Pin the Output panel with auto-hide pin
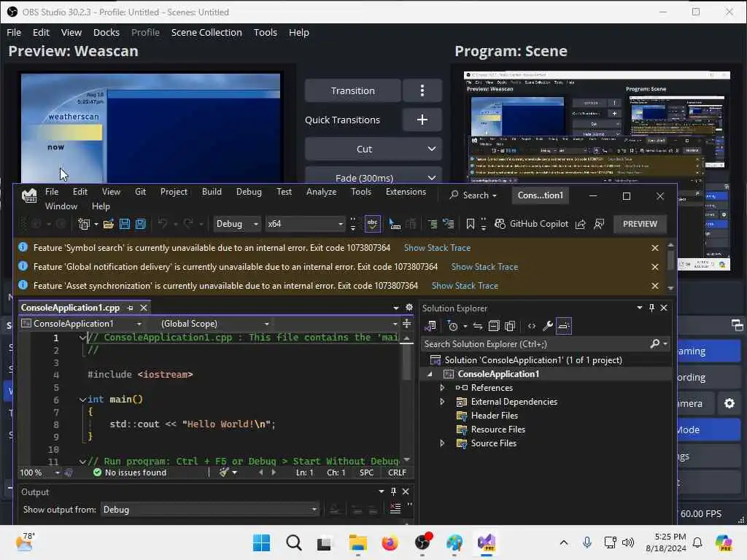The height and width of the screenshot is (560, 747). click(x=393, y=491)
